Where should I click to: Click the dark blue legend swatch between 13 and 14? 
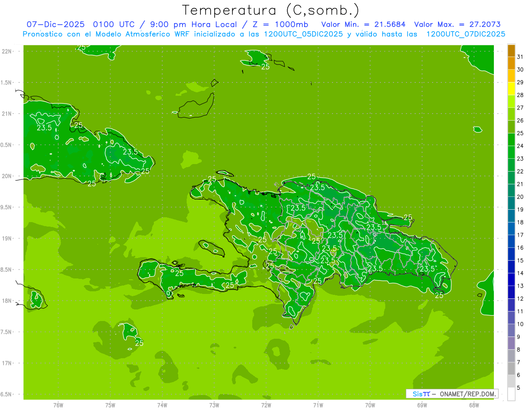coord(511,279)
